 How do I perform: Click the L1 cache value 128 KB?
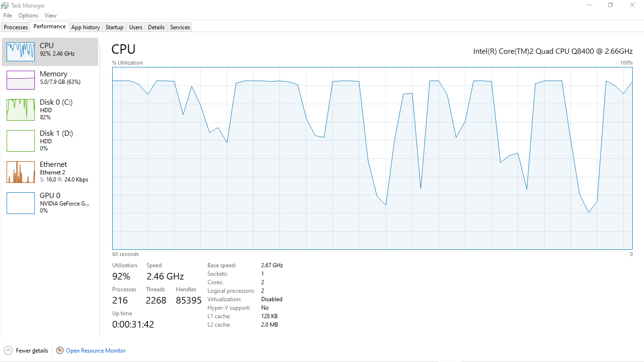click(269, 316)
